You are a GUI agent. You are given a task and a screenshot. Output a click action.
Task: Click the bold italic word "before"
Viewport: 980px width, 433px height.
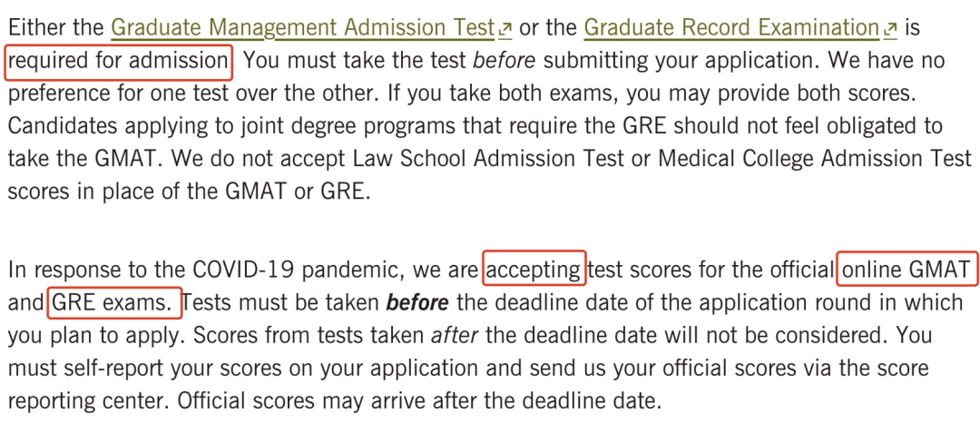pyautogui.click(x=416, y=302)
